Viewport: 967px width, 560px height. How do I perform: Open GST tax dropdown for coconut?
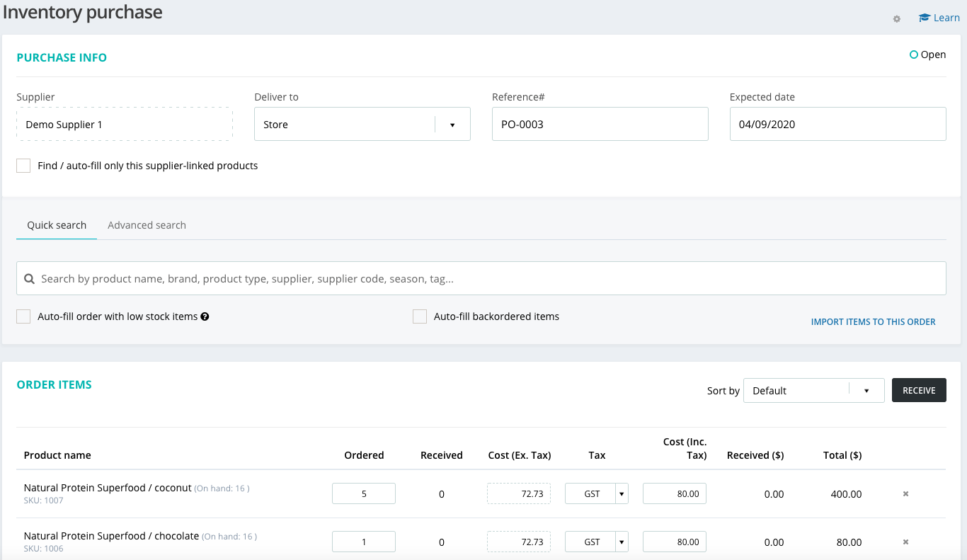pos(597,494)
